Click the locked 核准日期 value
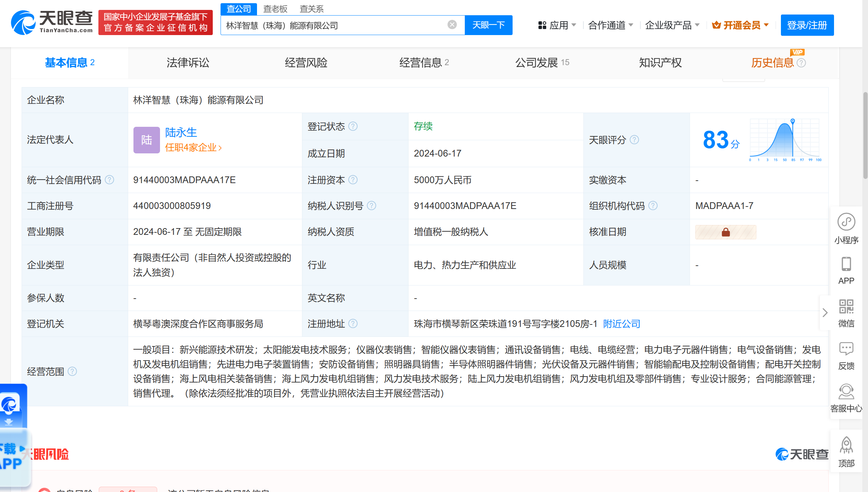 click(726, 232)
